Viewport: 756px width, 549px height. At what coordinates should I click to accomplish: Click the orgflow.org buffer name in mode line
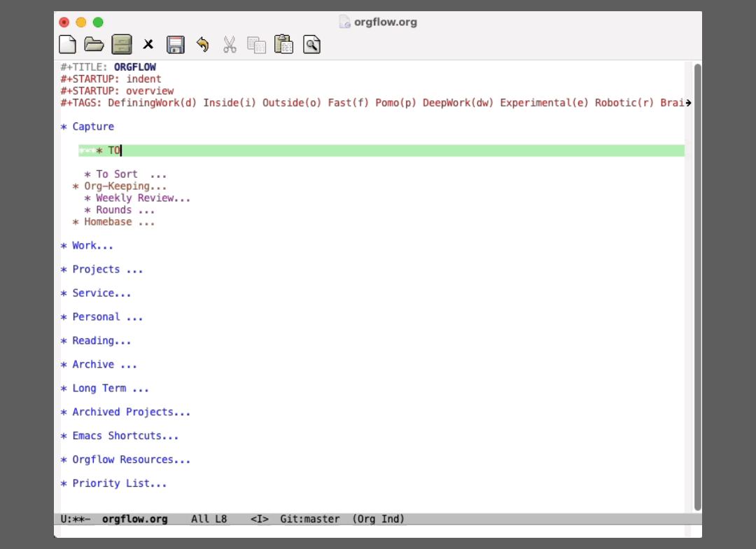pyautogui.click(x=134, y=520)
